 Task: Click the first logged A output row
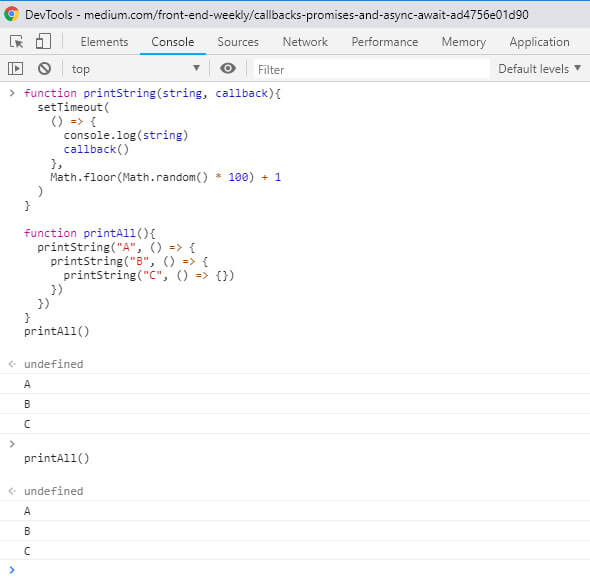coord(295,384)
